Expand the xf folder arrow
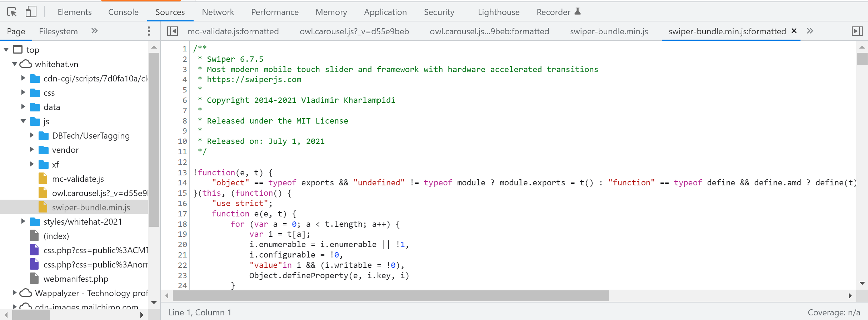Image resolution: width=868 pixels, height=320 pixels. click(32, 164)
